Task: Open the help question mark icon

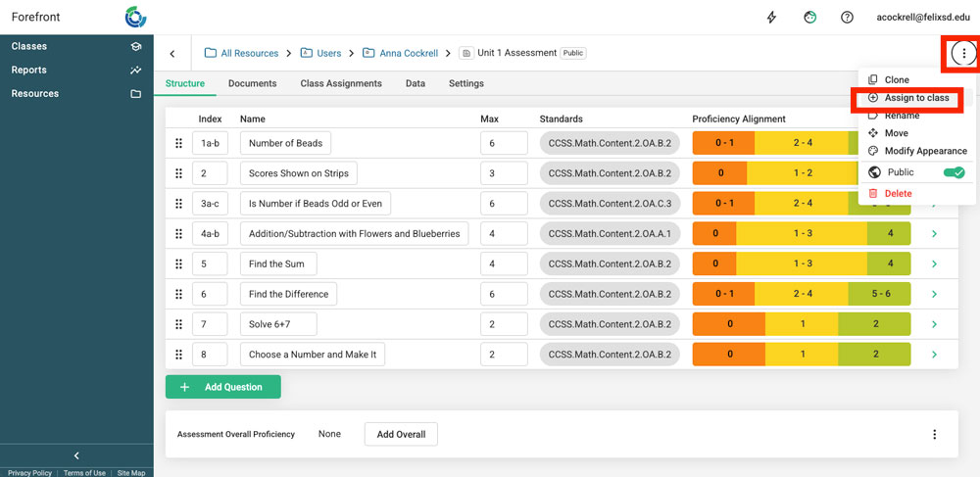Action: [847, 18]
